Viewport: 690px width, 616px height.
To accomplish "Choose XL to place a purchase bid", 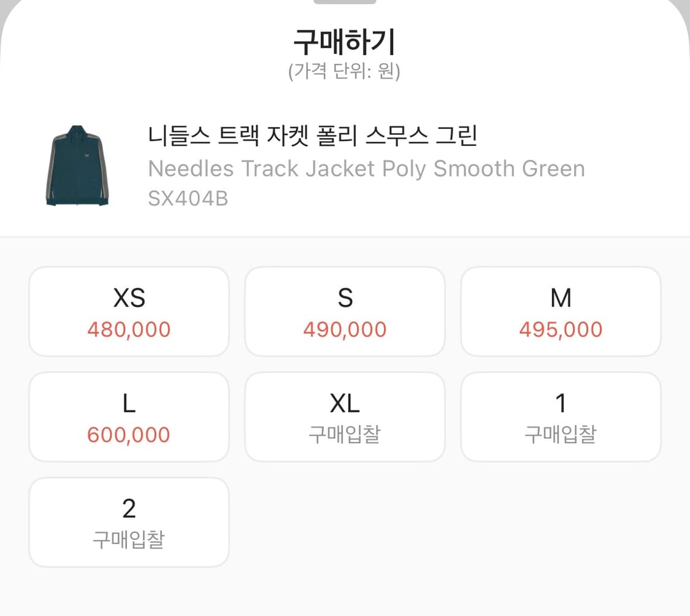I will (345, 417).
